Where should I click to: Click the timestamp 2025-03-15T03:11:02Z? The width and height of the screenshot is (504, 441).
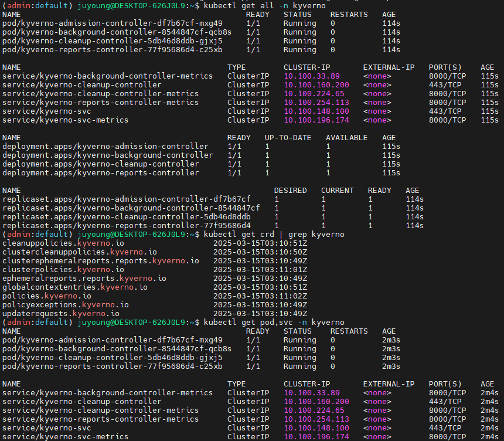click(260, 296)
